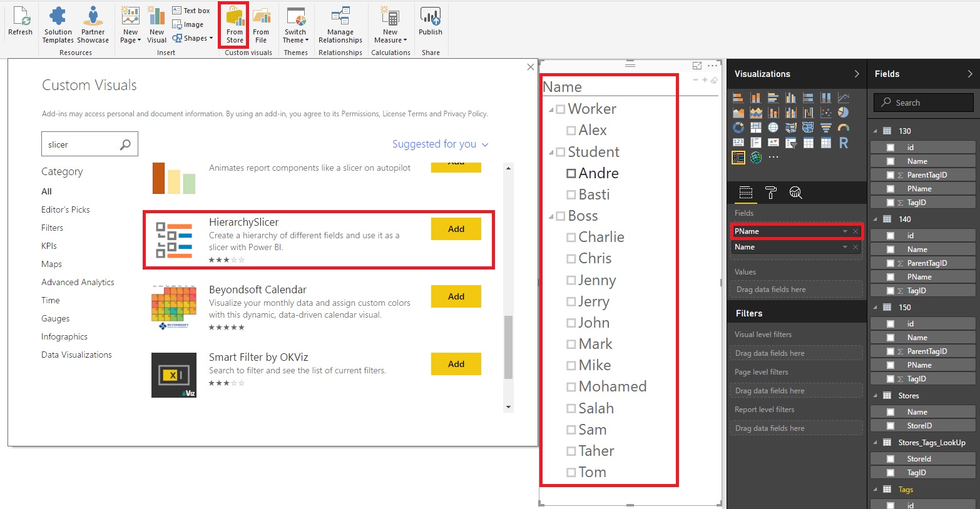Tick the Mohamed checkbox

(x=571, y=387)
